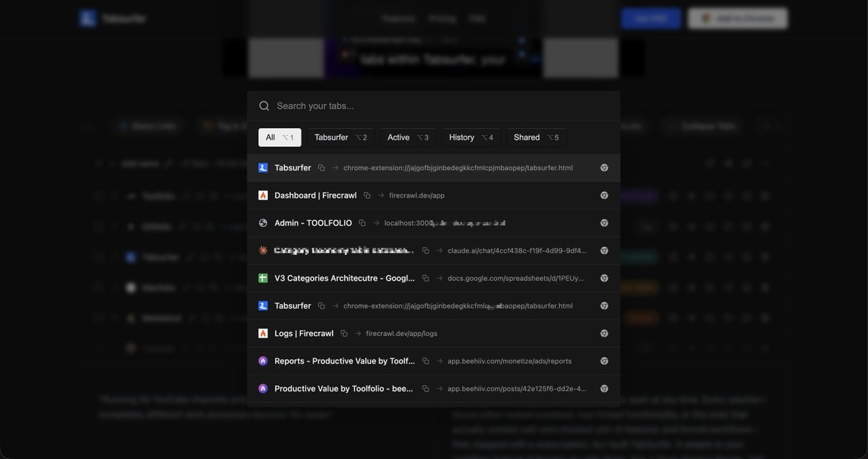The height and width of the screenshot is (459, 868).
Task: Click the claude.ai/chat URL text
Action: [x=517, y=250]
